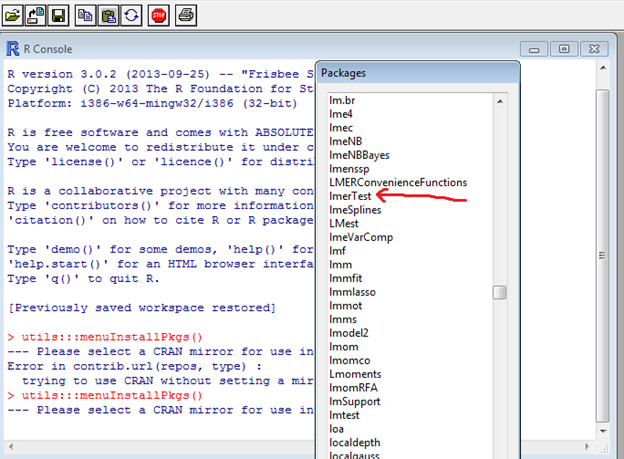Select lmerTest package in the list
Screen dimensions: 624x459
click(x=350, y=196)
